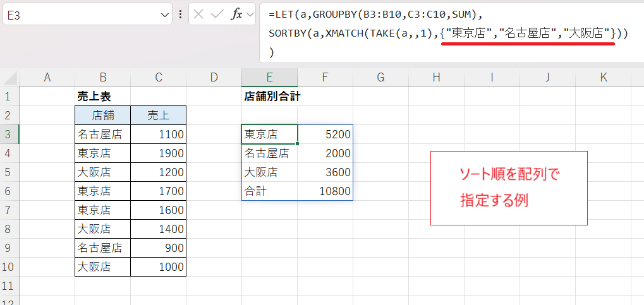Select row 11 header
Screen dimensions: 644x305
(x=9, y=285)
